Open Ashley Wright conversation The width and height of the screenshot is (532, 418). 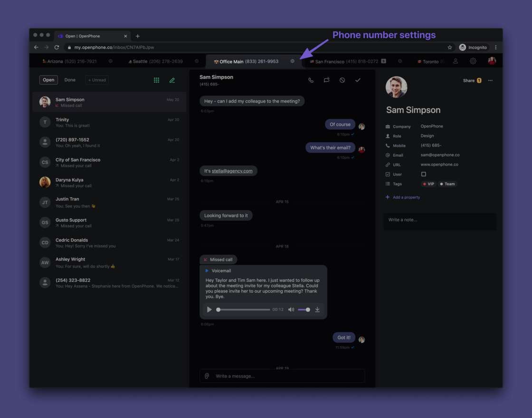pos(109,262)
